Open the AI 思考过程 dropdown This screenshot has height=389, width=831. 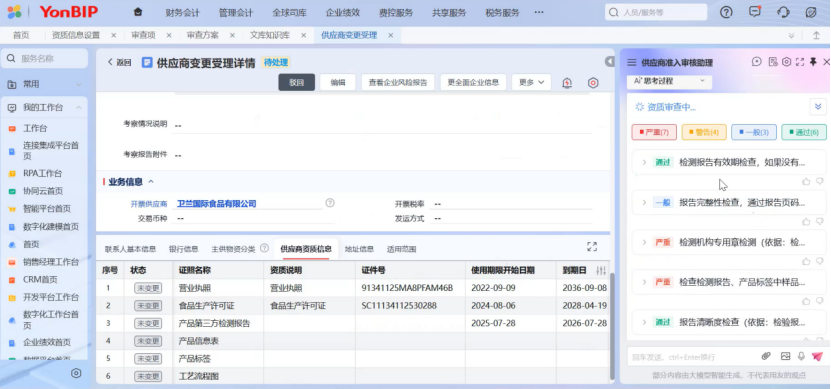pos(669,81)
